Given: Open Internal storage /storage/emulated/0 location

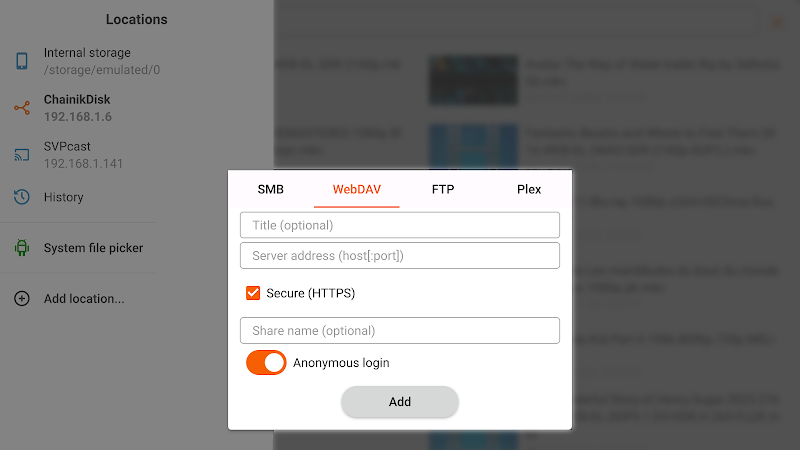Looking at the screenshot, I should [x=86, y=61].
